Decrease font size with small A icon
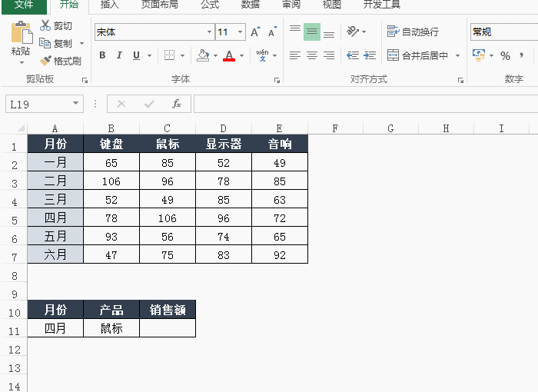538x392 pixels. 272,32
